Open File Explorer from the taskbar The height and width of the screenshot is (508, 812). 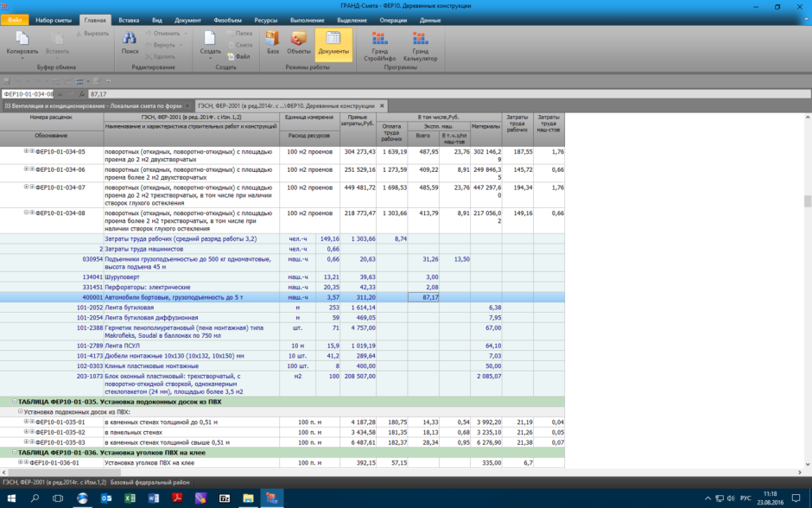pyautogui.click(x=248, y=498)
